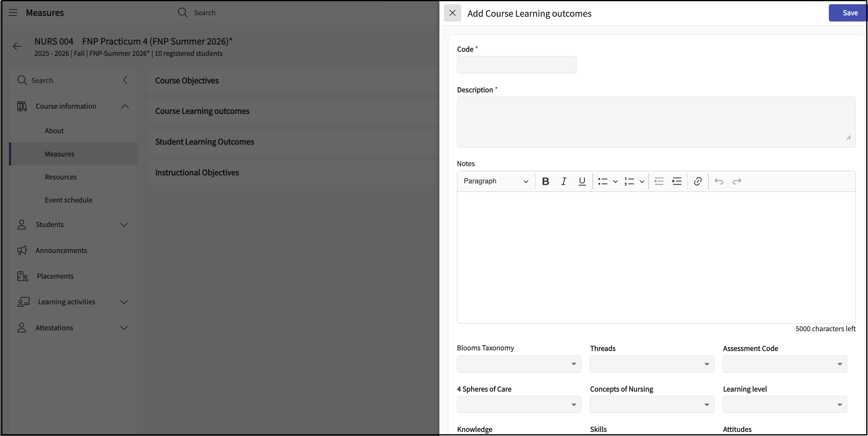Go to Event schedule in sidebar
This screenshot has height=436, width=868.
click(68, 200)
